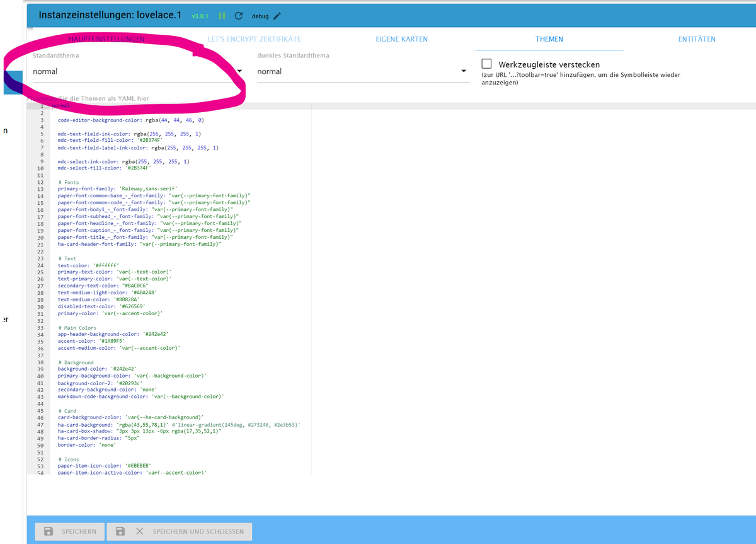
Task: Select the Themen tab
Action: click(549, 39)
